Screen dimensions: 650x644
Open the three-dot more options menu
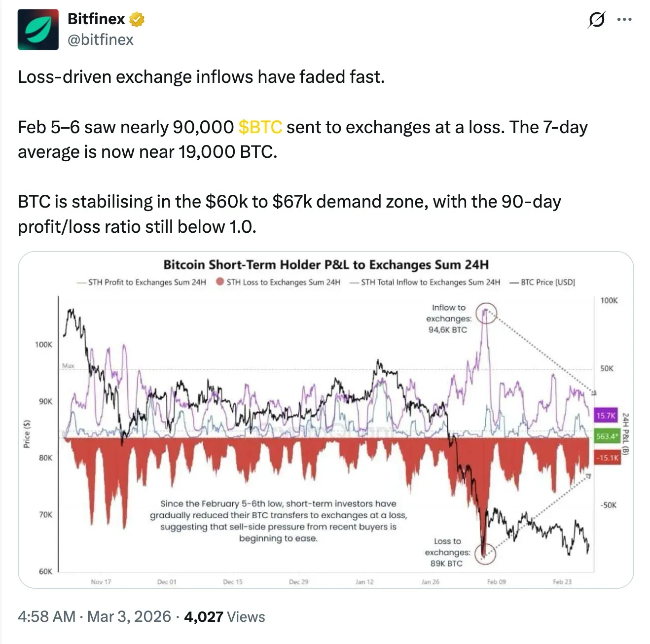[x=624, y=20]
